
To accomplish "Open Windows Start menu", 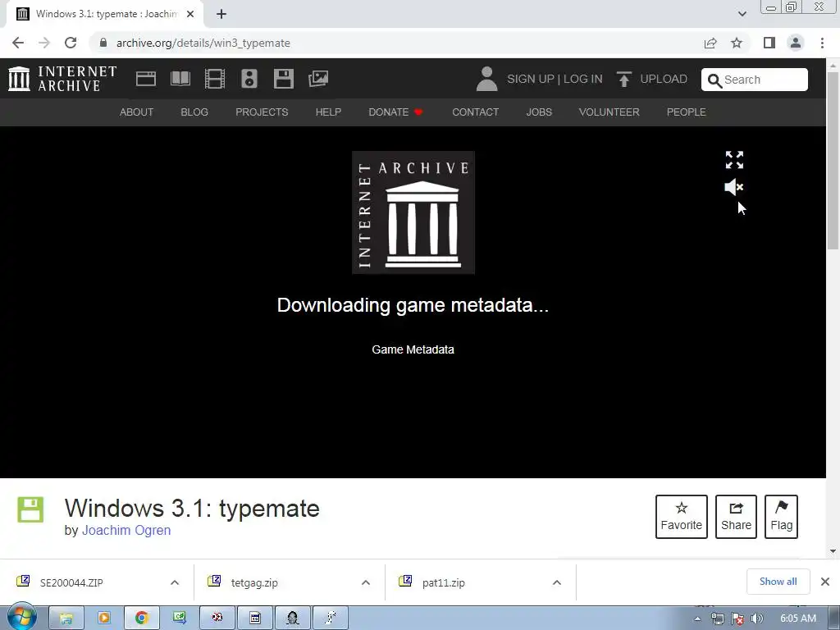I will coord(22,618).
